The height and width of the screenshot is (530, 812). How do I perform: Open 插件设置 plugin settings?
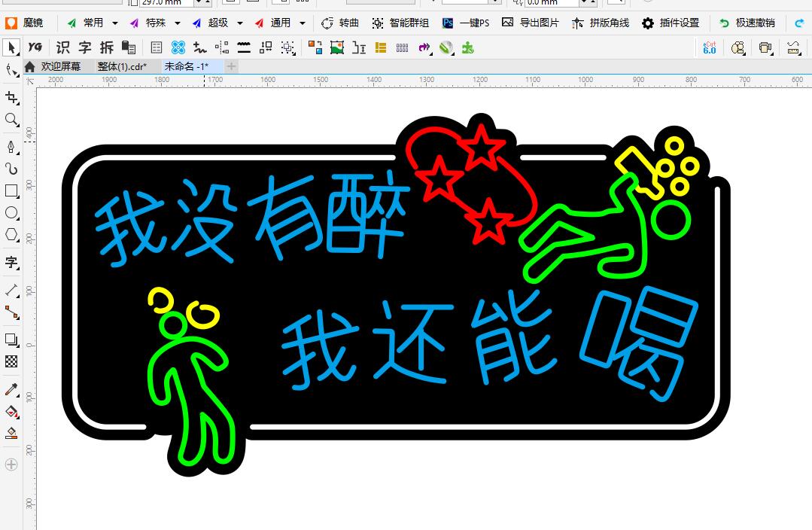click(x=671, y=23)
